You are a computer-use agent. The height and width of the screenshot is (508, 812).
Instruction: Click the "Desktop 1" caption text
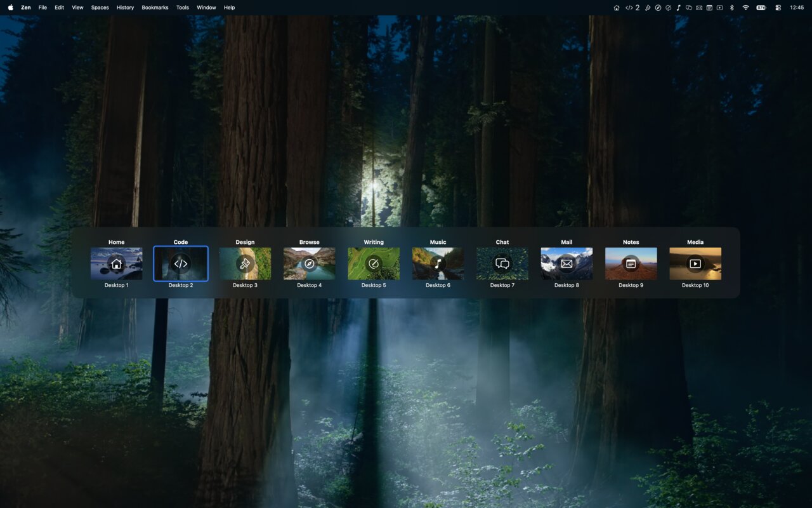(x=116, y=286)
